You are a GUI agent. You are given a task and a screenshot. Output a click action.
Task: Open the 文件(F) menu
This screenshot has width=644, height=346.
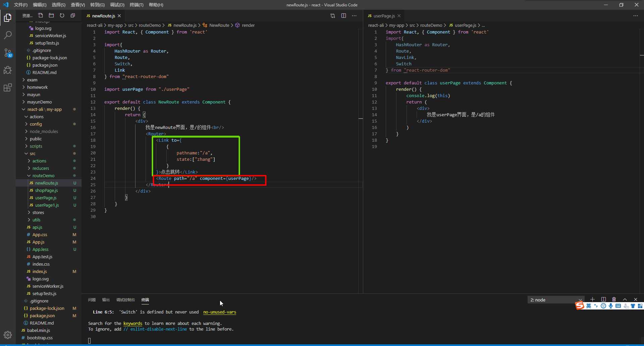pyautogui.click(x=21, y=5)
